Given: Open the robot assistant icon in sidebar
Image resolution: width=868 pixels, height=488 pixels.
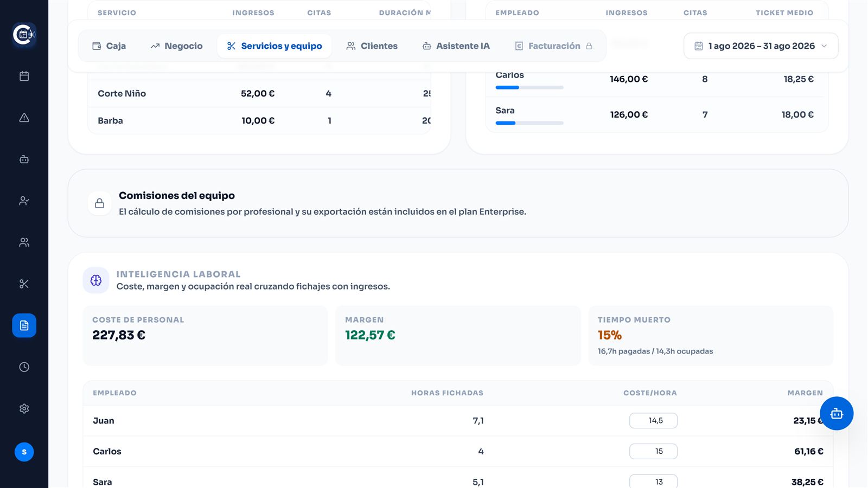Looking at the screenshot, I should click(24, 159).
